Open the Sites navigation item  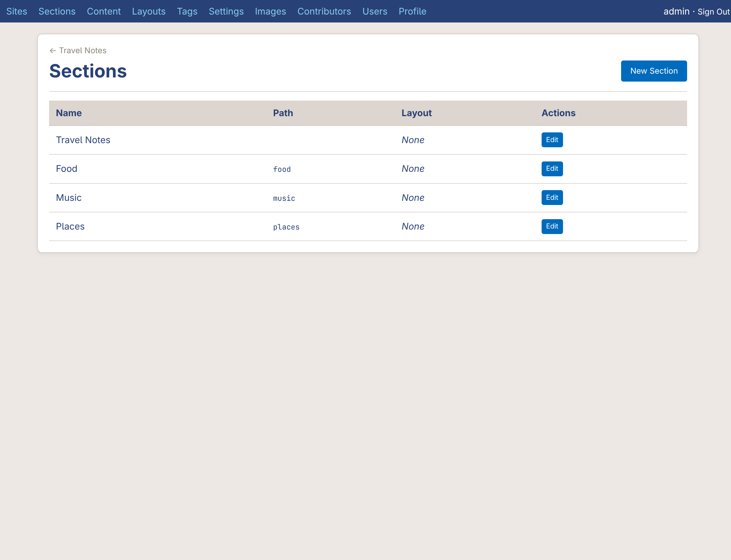pyautogui.click(x=17, y=11)
